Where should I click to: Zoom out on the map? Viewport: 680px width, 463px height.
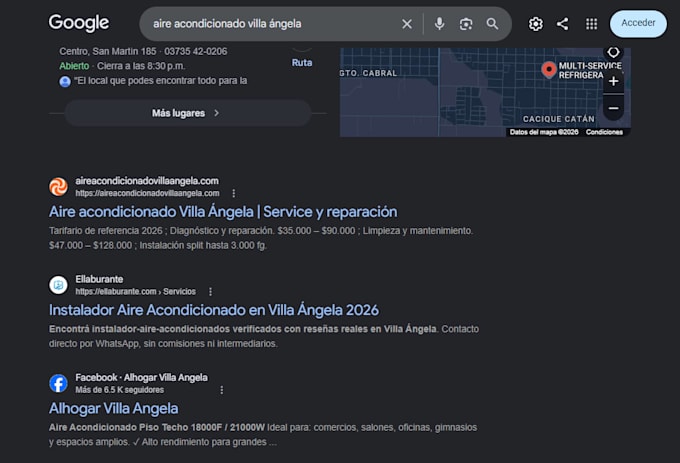tap(613, 108)
